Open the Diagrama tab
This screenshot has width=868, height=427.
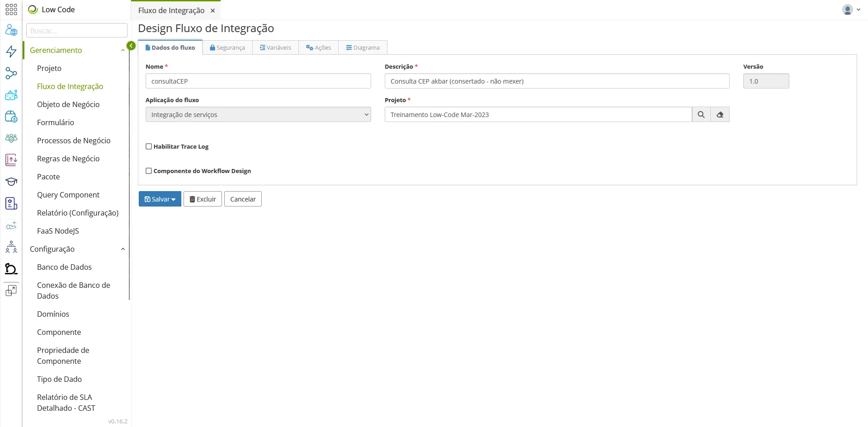pyautogui.click(x=363, y=47)
